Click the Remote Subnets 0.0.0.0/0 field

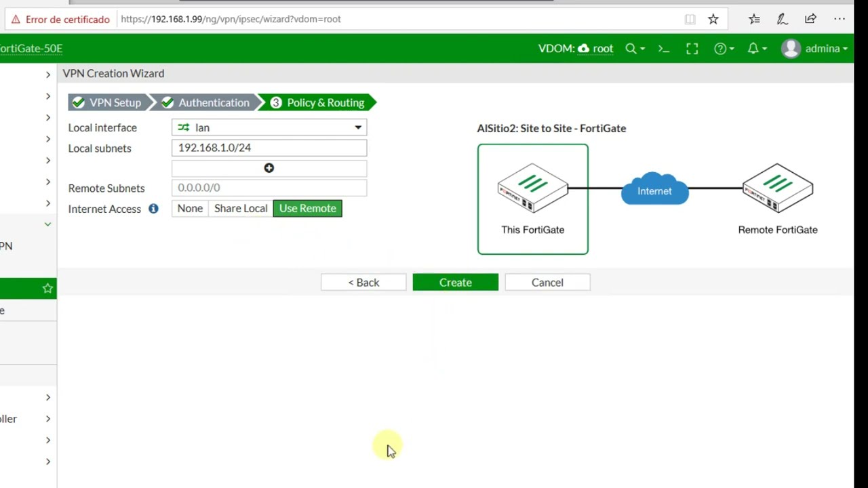(269, 188)
